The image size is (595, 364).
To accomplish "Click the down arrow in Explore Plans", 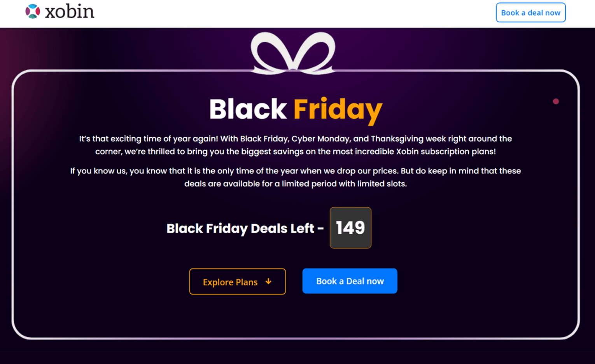I will point(268,282).
